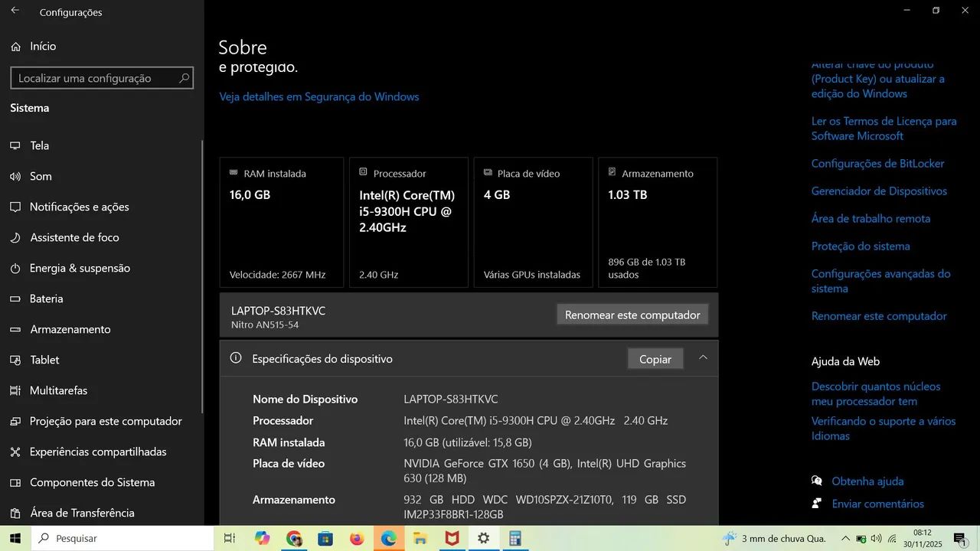Select the '16,0 GB (utilizável: 15,8 GB)' text
The image size is (980, 551).
click(468, 442)
